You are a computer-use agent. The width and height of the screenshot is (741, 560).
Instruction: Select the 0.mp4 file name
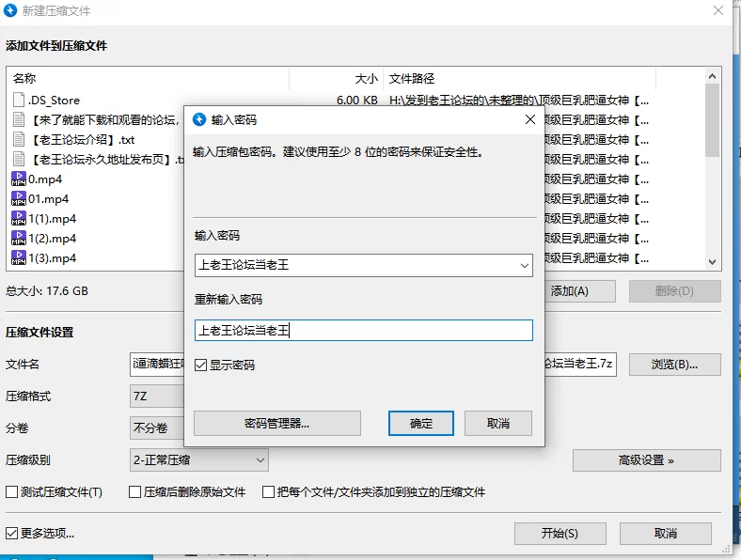pyautogui.click(x=45, y=179)
